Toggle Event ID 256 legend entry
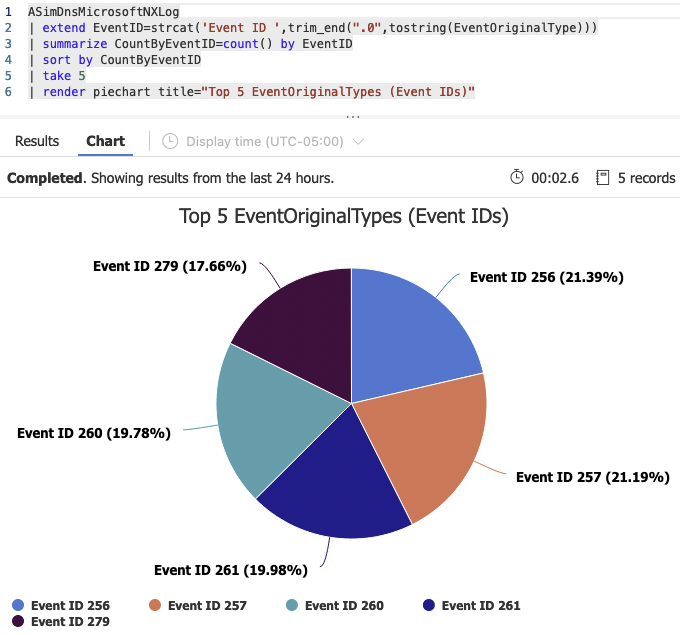Image resolution: width=680 pixels, height=635 pixels. [x=70, y=605]
